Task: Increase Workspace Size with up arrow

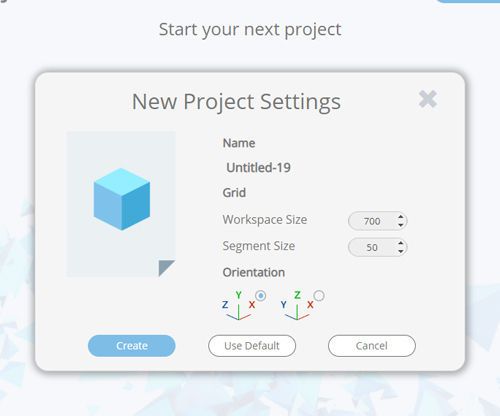Action: coord(401,217)
